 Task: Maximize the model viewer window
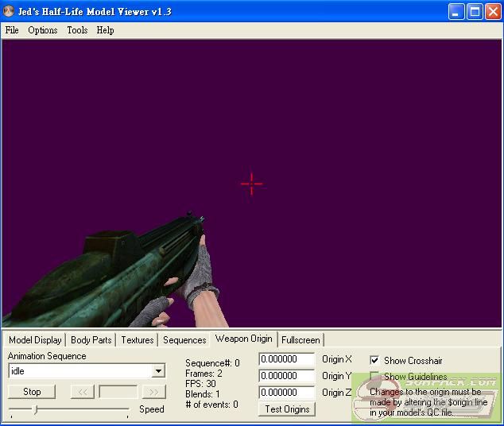pyautogui.click(x=474, y=11)
